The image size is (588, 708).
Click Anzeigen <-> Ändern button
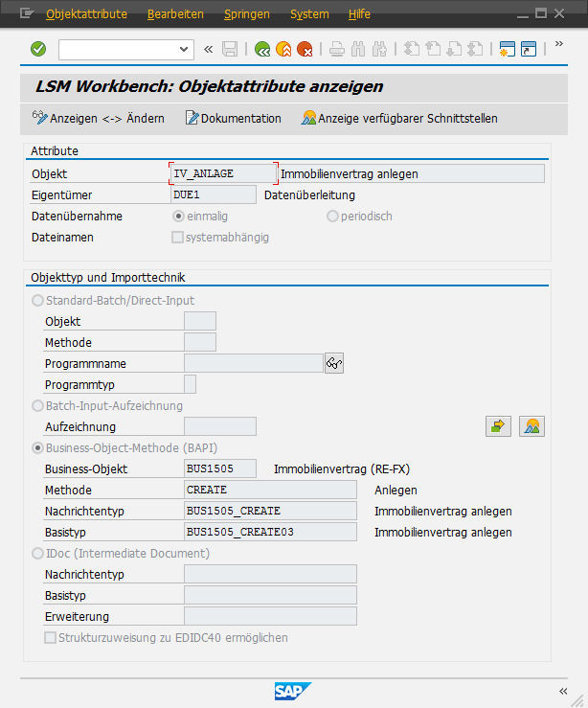[99, 118]
